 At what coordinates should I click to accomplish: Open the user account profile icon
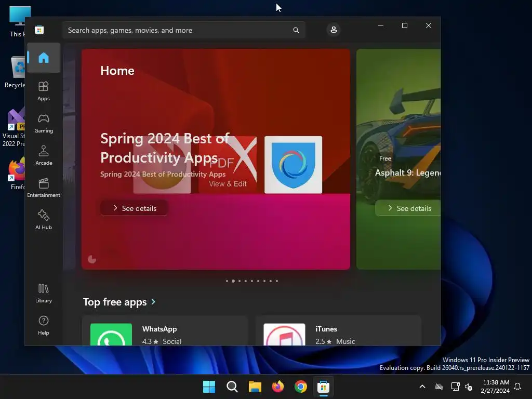tap(334, 30)
